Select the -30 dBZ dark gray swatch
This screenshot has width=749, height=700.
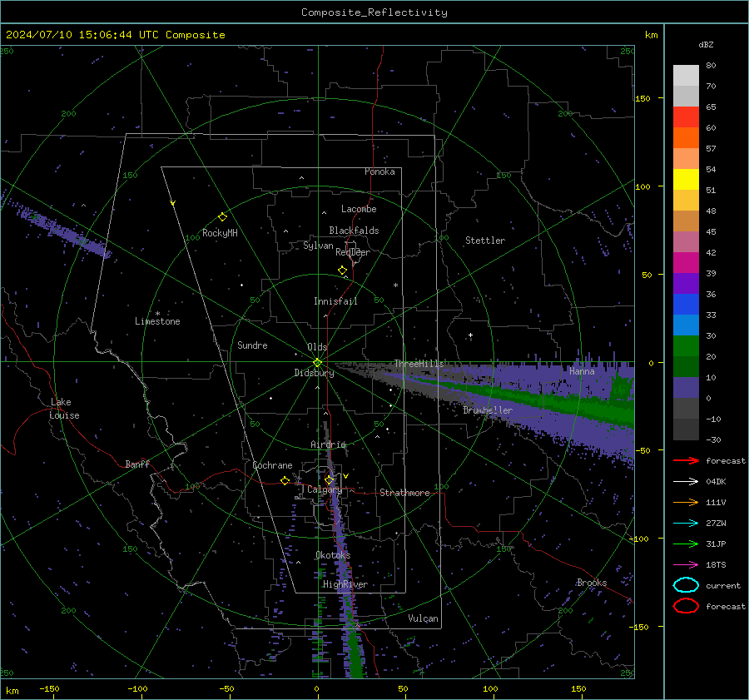(686, 429)
